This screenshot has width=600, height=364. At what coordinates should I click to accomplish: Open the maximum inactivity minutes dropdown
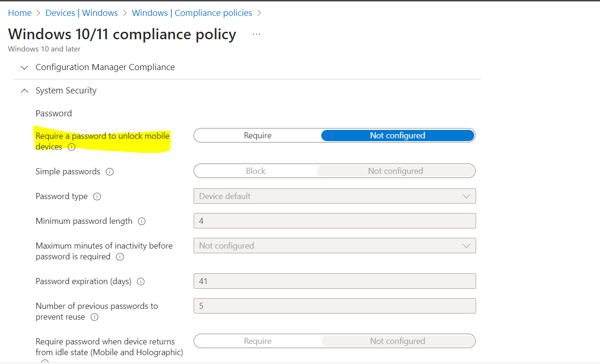(x=334, y=246)
